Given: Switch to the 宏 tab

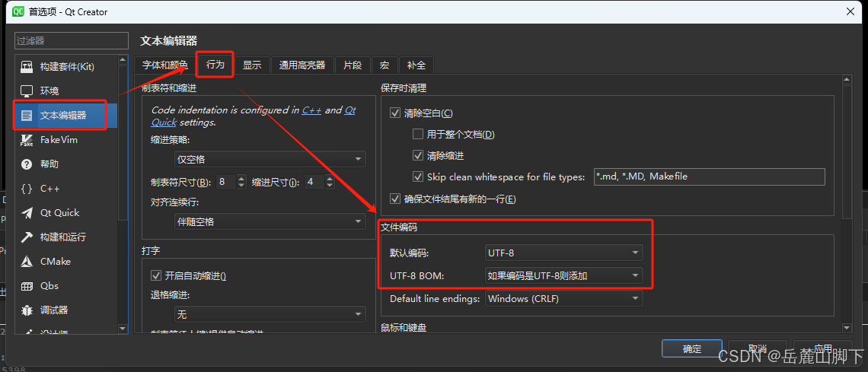Looking at the screenshot, I should coord(385,65).
